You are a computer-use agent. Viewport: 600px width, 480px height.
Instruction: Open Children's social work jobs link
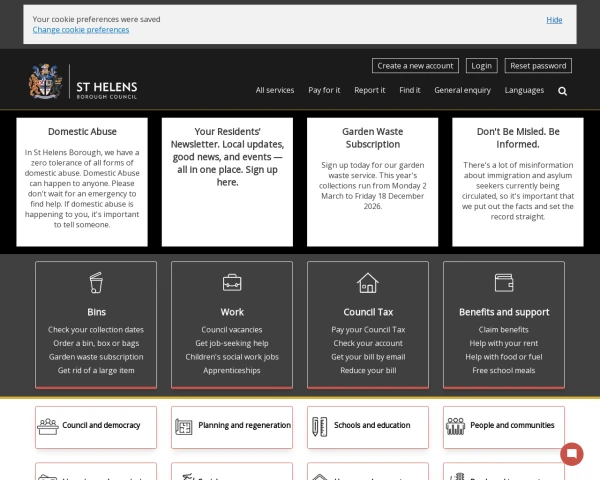coord(232,357)
